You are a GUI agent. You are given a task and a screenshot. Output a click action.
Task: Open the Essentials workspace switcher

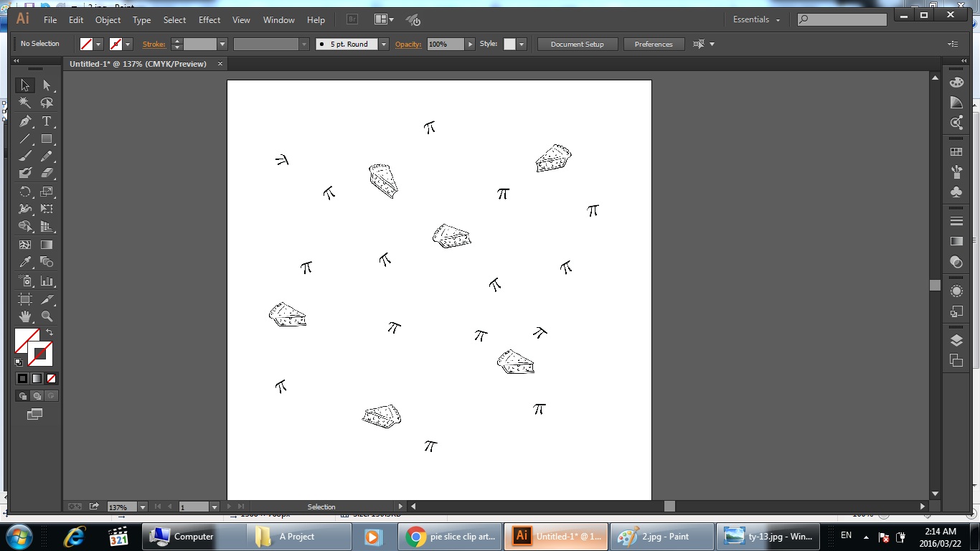point(756,19)
